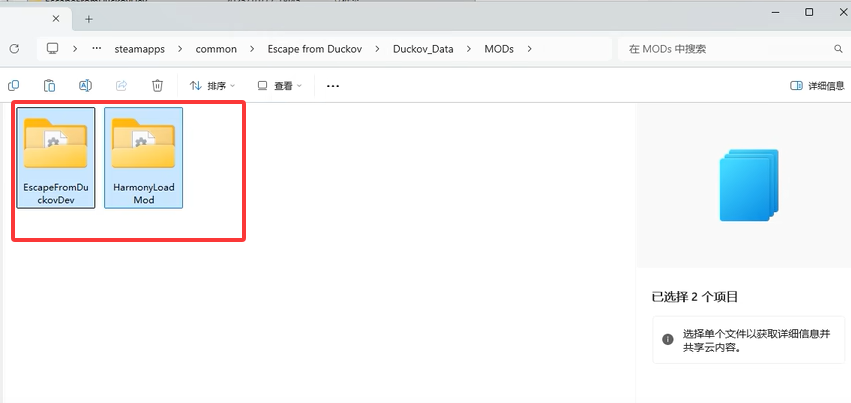
Task: Expand the chevron after Duckov_Data breadcrumb
Action: coord(472,48)
